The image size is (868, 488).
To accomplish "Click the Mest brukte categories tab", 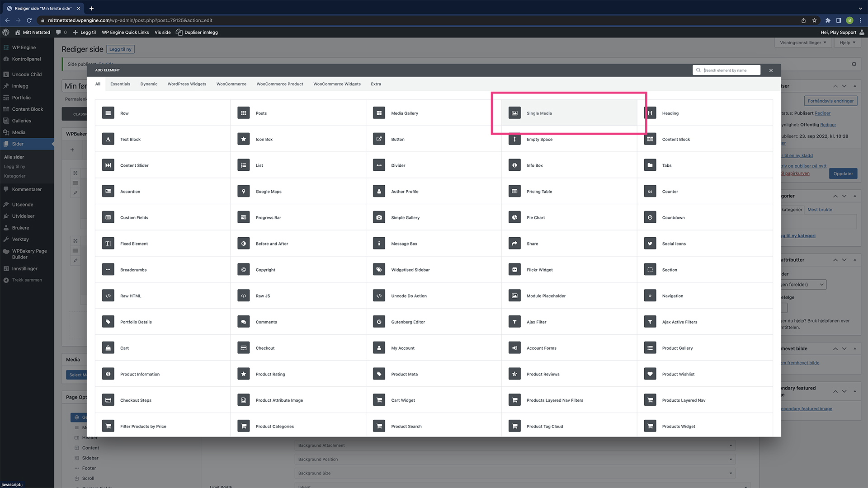I will 820,210.
